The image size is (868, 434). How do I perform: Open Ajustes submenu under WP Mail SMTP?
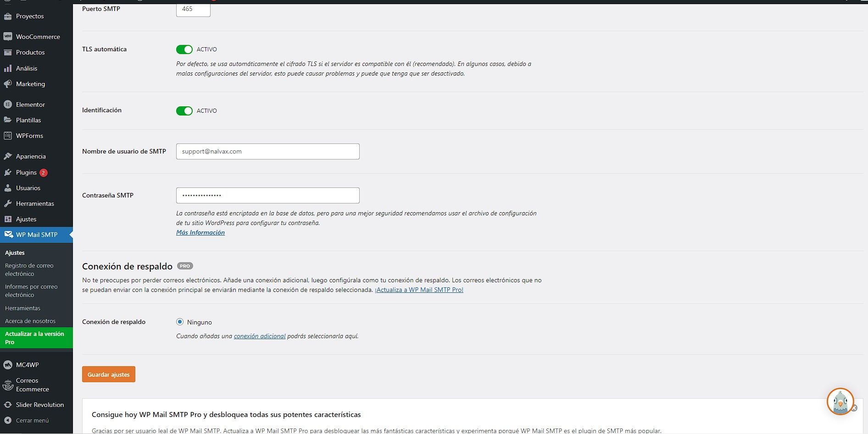[15, 253]
